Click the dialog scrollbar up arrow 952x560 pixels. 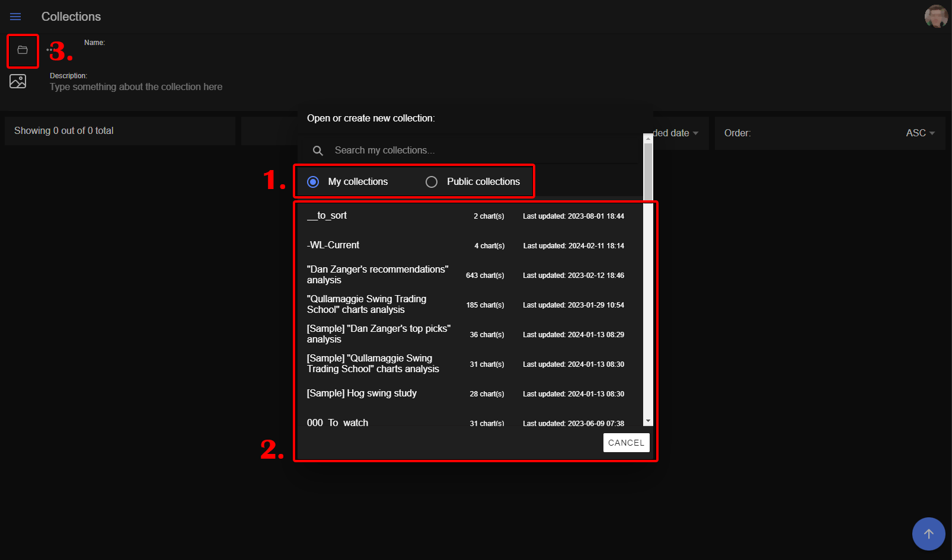click(x=648, y=137)
